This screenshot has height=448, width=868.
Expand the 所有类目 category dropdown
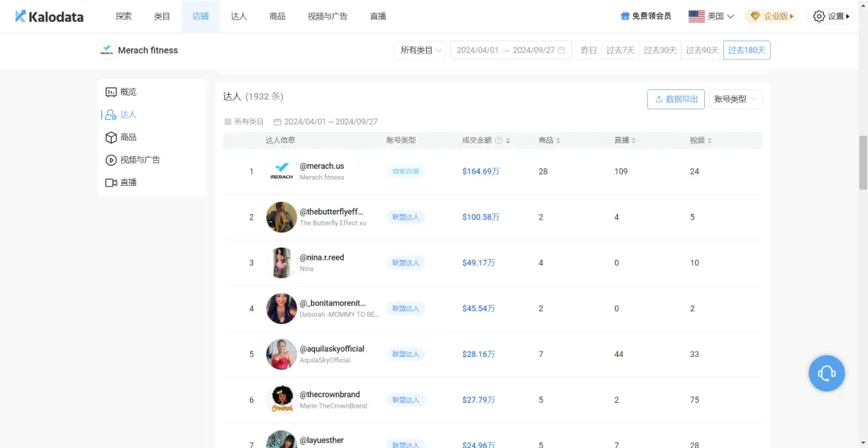[x=420, y=51]
